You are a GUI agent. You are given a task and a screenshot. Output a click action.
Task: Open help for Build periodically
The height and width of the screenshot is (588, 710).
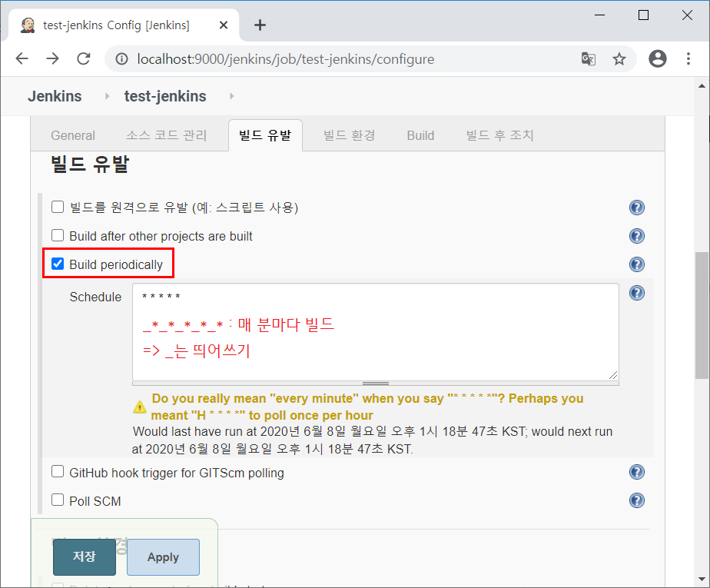637,264
